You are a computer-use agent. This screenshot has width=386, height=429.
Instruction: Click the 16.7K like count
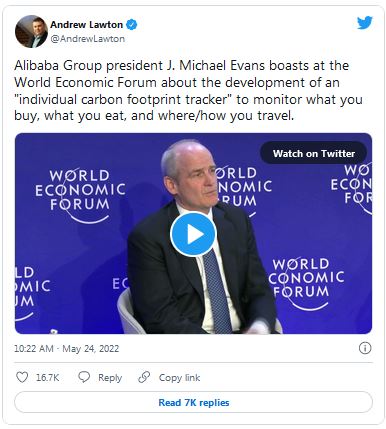48,378
